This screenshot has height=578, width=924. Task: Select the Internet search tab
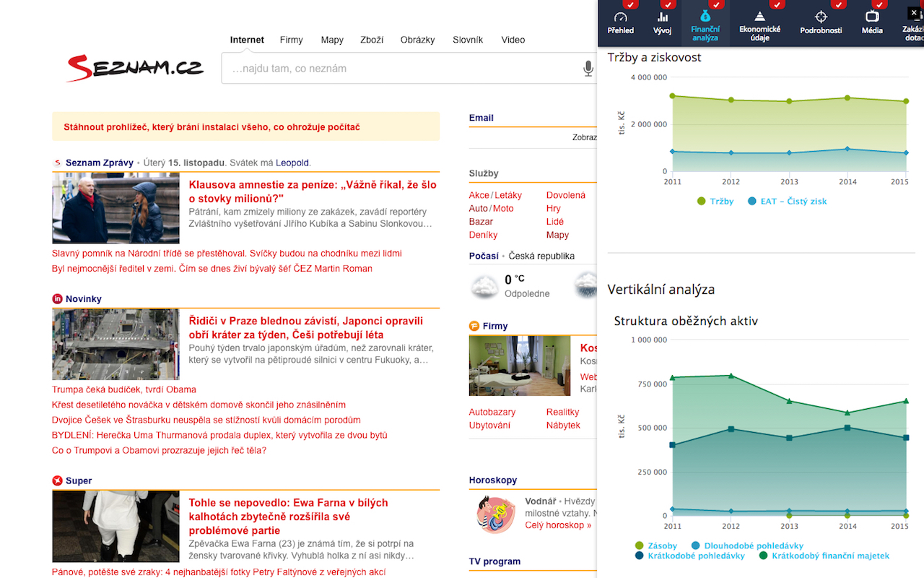(247, 40)
